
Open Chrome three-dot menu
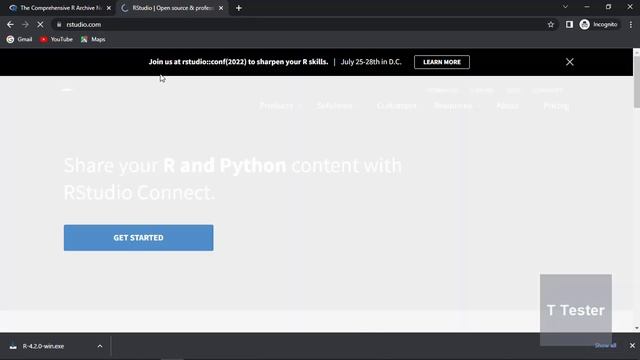pyautogui.click(x=631, y=24)
